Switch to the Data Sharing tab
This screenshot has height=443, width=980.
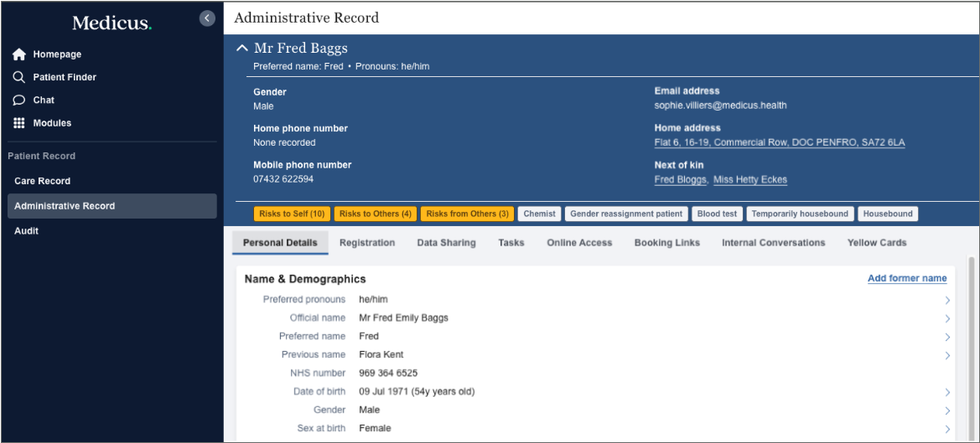pyautogui.click(x=446, y=243)
